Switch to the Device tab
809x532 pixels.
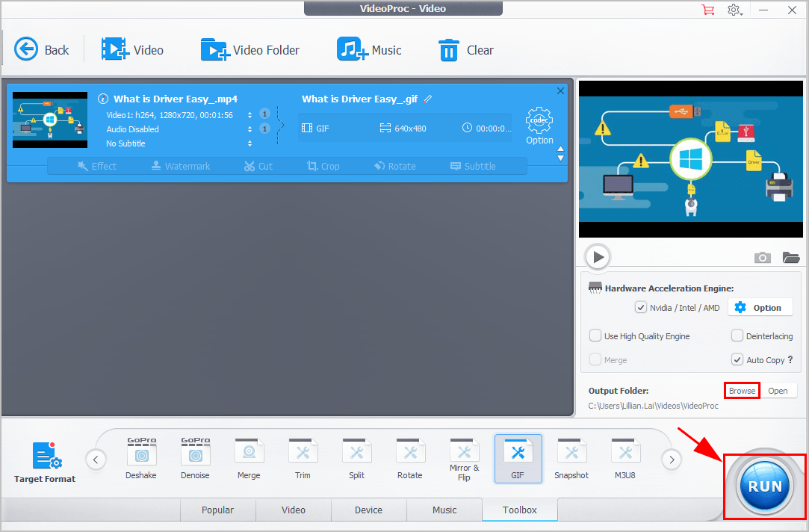point(368,510)
